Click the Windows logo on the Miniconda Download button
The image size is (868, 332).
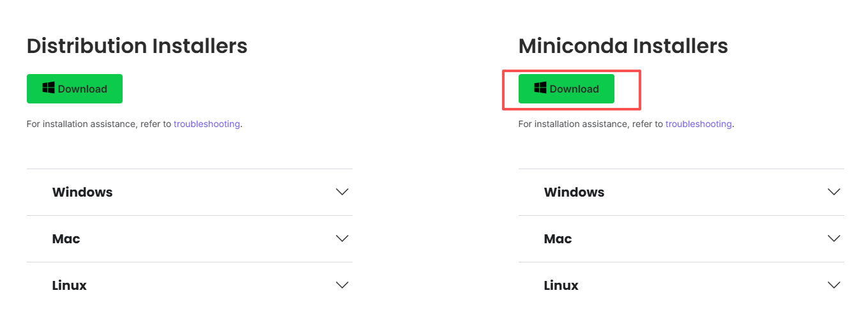click(540, 88)
